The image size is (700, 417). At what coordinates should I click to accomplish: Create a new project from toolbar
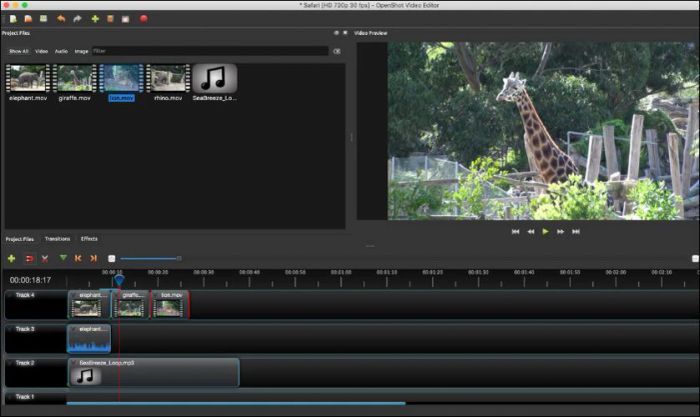(13, 19)
